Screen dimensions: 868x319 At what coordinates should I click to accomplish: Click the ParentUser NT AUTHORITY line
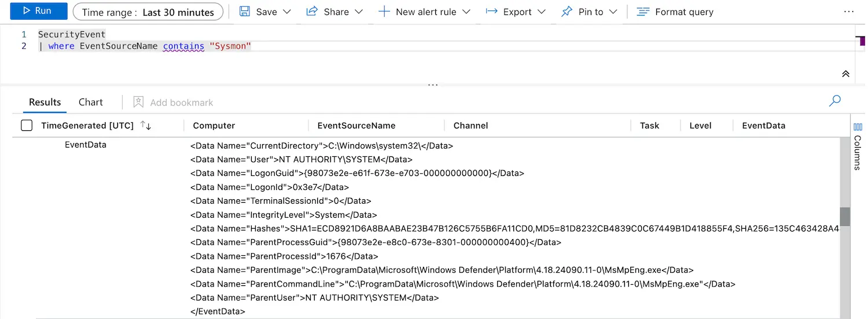[315, 298]
